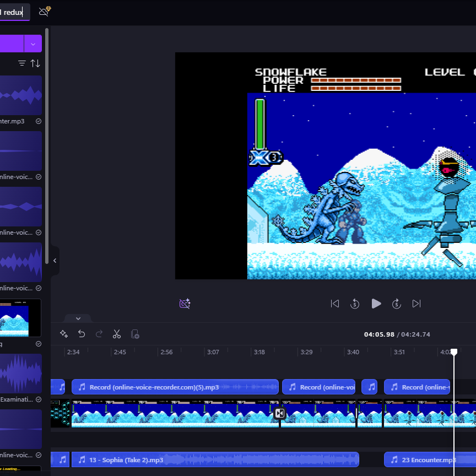Select the 23 Encounter.mp3 audio clip
Screen dimensions: 476x476
430,459
